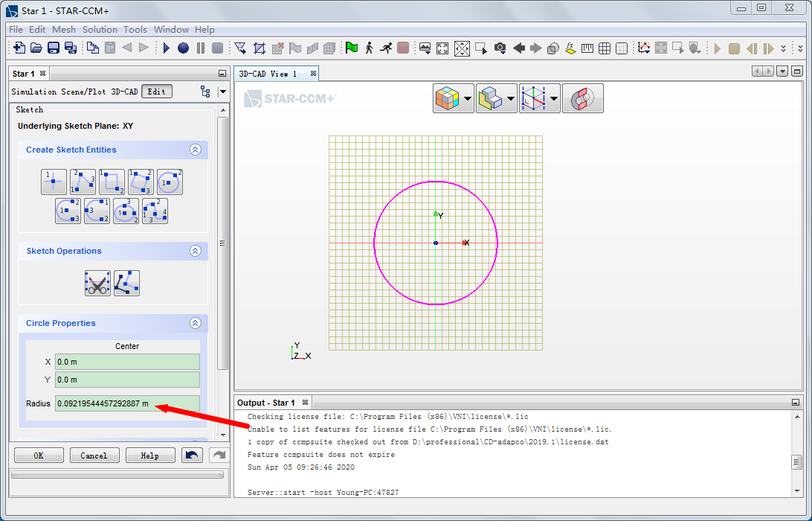Image resolution: width=812 pixels, height=521 pixels.
Task: Click the green flag Initialize Solution icon
Action: [352, 48]
